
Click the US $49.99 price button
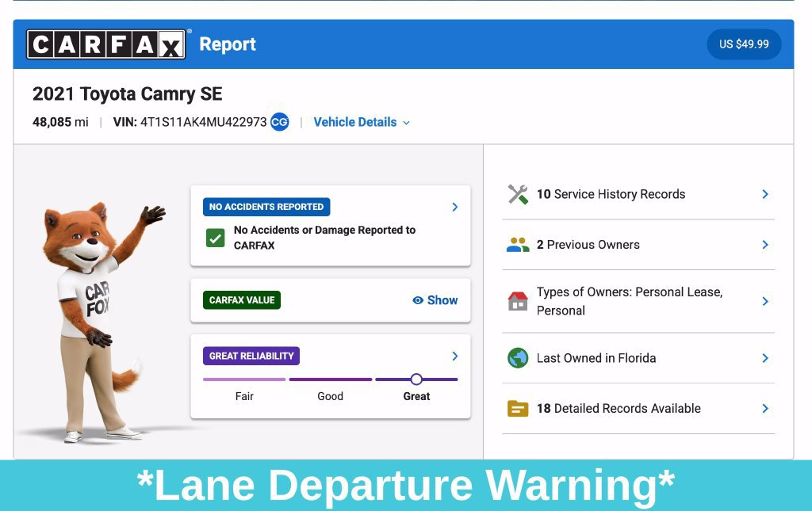[x=744, y=44]
